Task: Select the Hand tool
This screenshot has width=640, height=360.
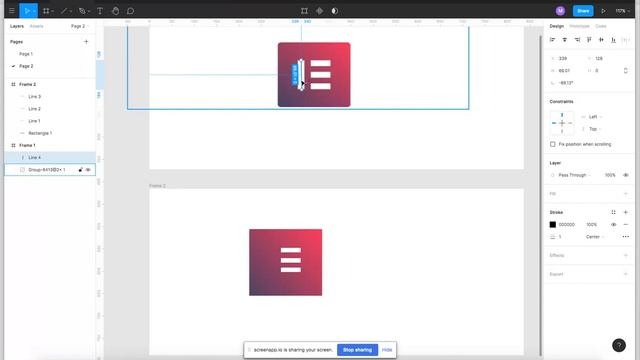Action: [116, 11]
